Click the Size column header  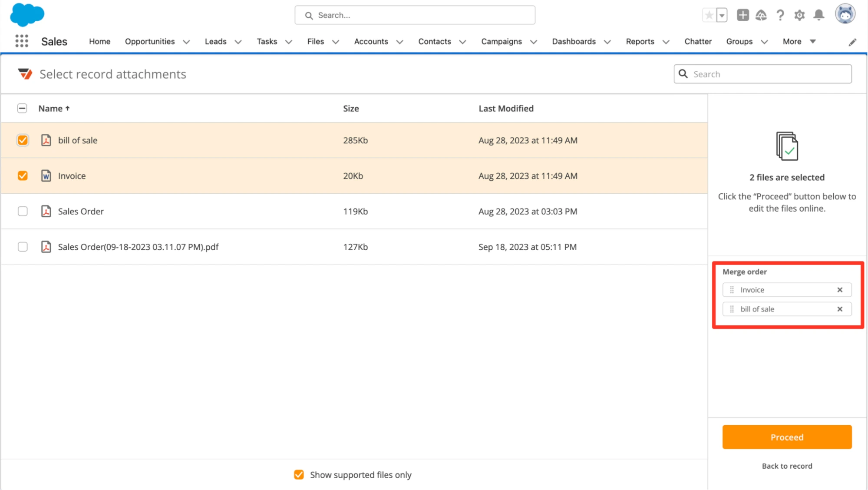[351, 108]
